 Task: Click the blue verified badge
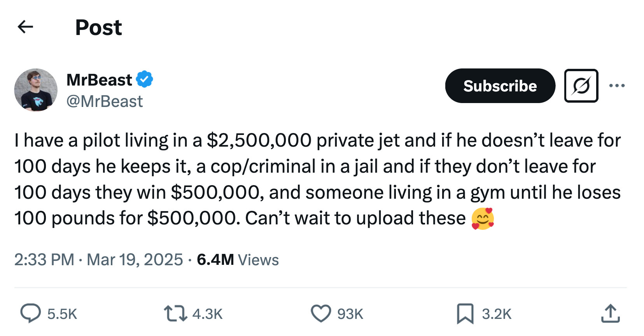click(x=144, y=79)
